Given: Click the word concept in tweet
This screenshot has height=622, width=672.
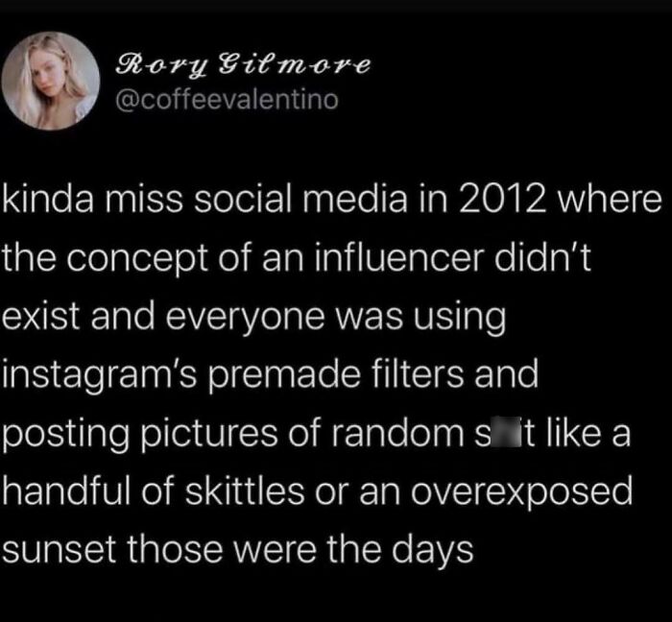Looking at the screenshot, I should (136, 260).
